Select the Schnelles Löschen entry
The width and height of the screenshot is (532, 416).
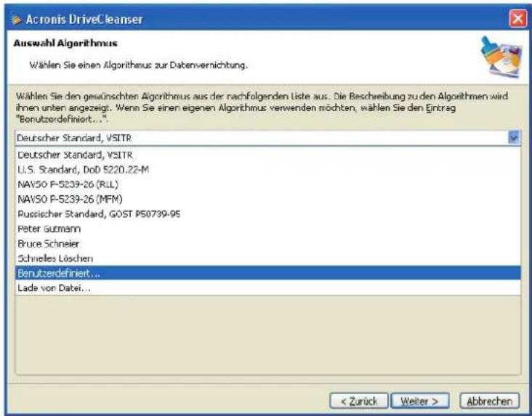(x=267, y=258)
